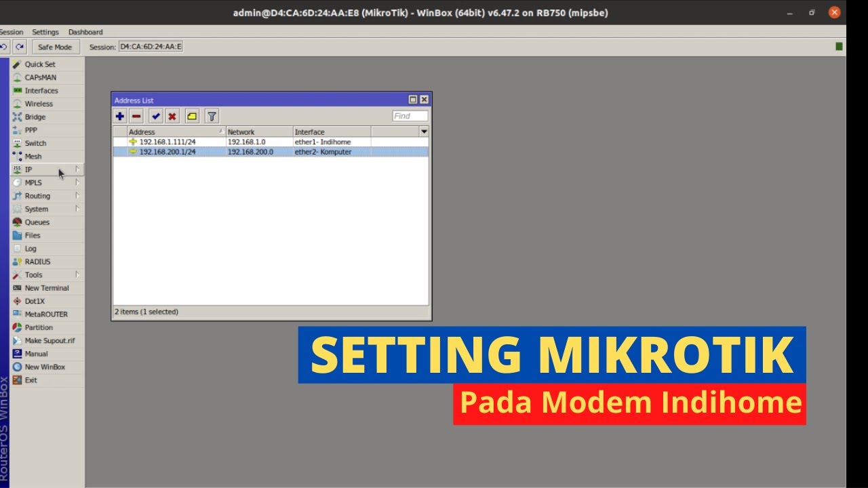Open the Manual entry

point(47,354)
